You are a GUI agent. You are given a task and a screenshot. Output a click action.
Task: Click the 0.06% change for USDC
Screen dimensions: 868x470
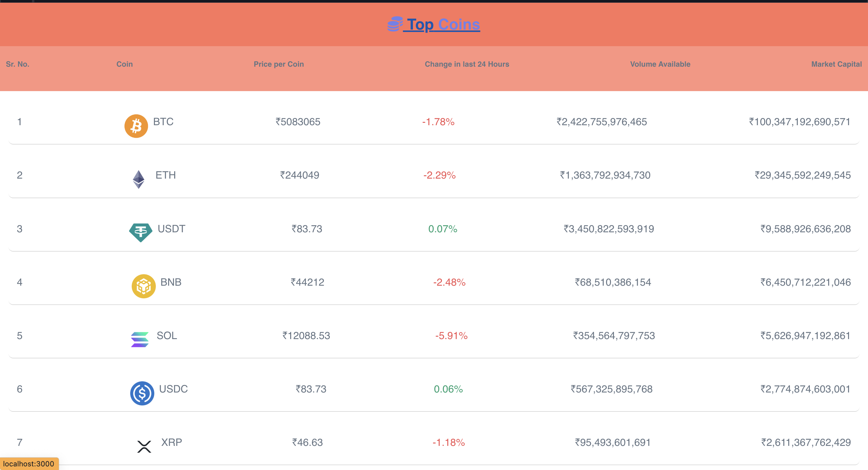click(x=448, y=389)
